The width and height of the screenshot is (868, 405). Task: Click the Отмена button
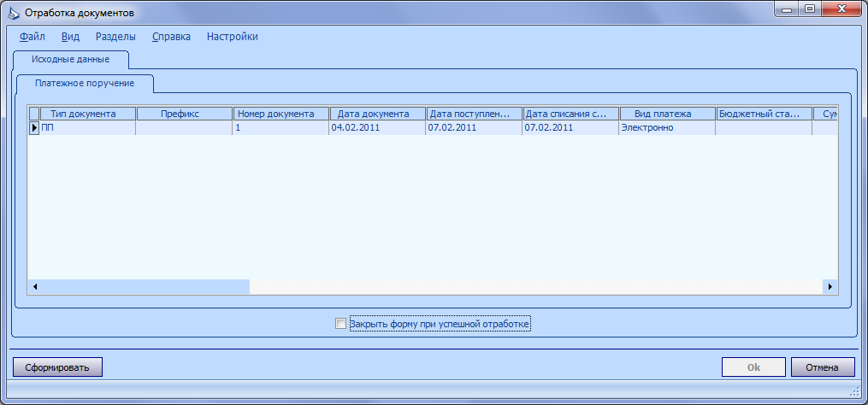[823, 367]
